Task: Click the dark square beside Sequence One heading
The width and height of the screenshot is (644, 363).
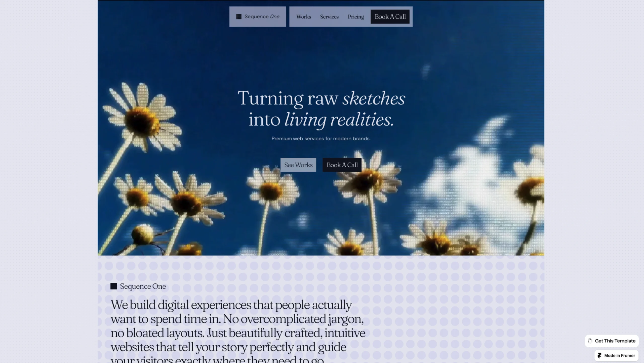Action: [x=114, y=286]
